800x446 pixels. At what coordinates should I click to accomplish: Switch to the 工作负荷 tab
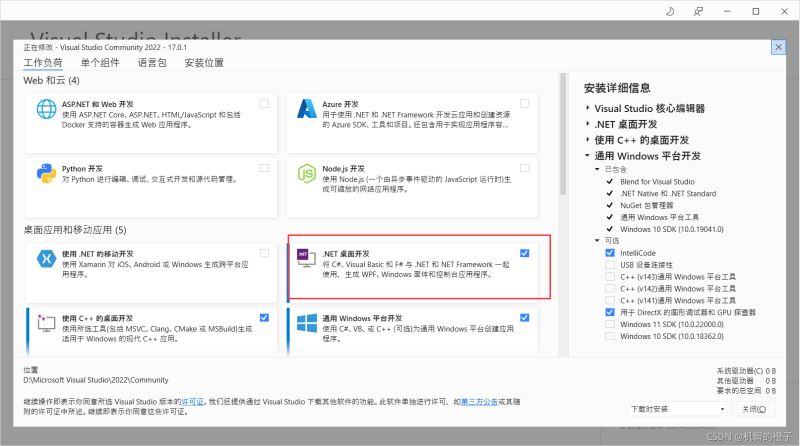point(43,63)
